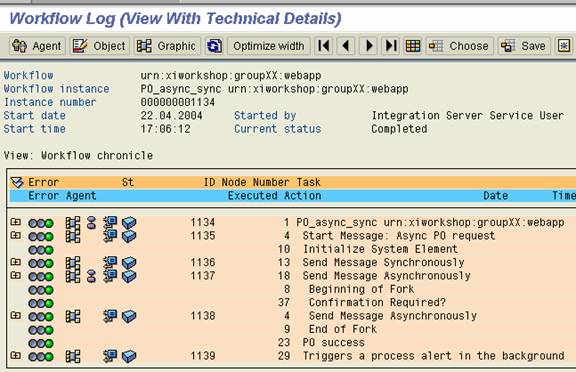Select 'PO success' task text
Screen dimensions: 576x372
[334, 342]
